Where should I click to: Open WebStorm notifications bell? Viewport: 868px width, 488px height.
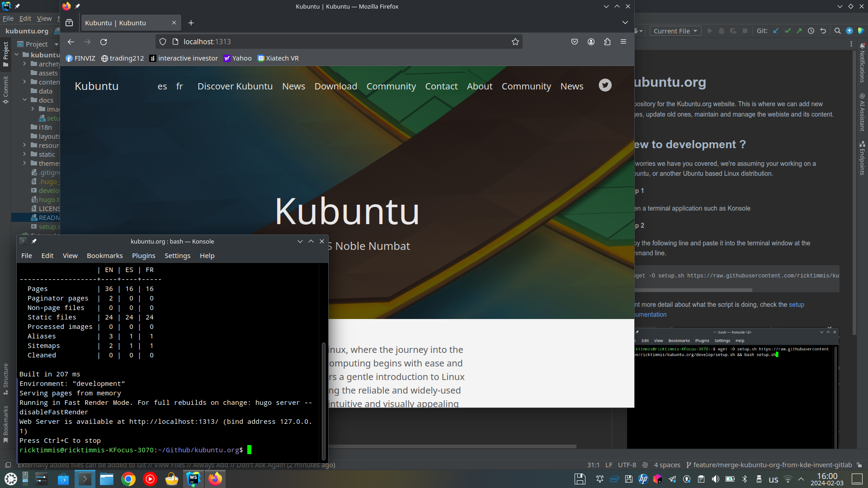point(862,46)
